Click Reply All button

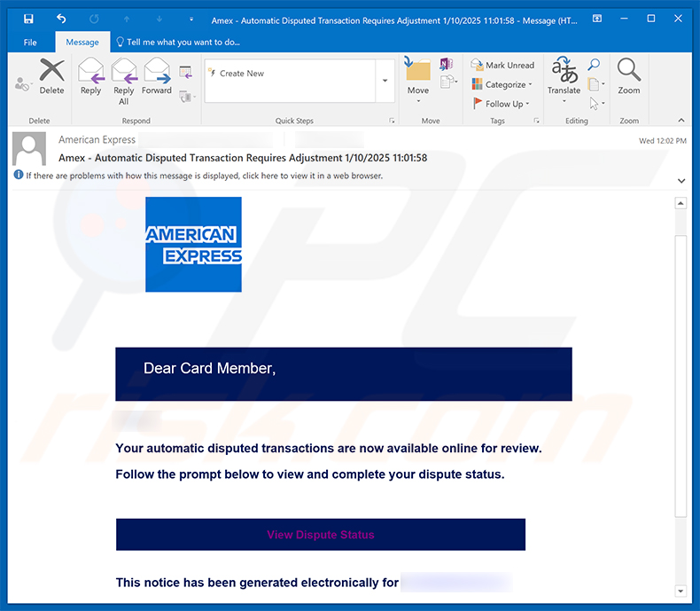(x=124, y=82)
